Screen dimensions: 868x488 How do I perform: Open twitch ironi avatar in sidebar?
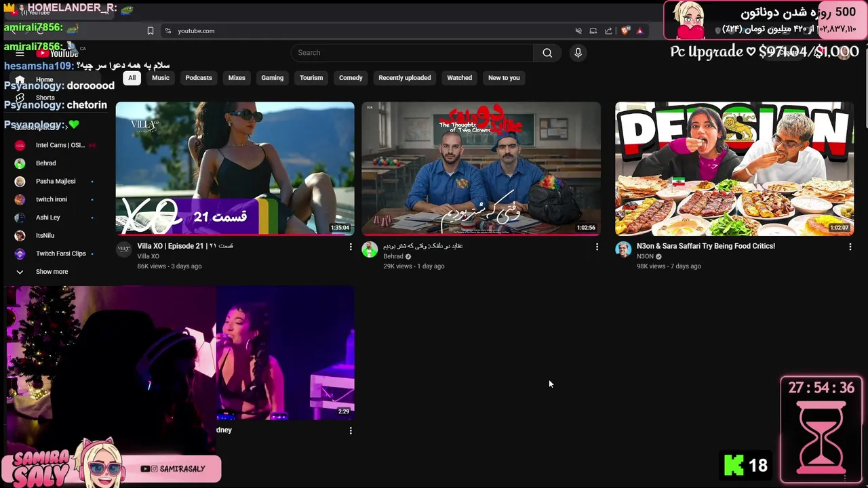[20, 199]
